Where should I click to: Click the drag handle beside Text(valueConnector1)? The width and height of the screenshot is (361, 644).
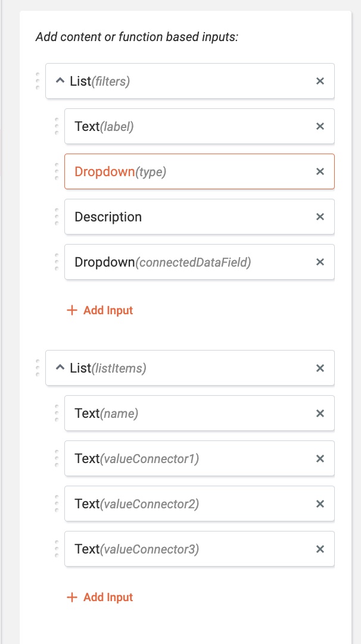pos(57,458)
